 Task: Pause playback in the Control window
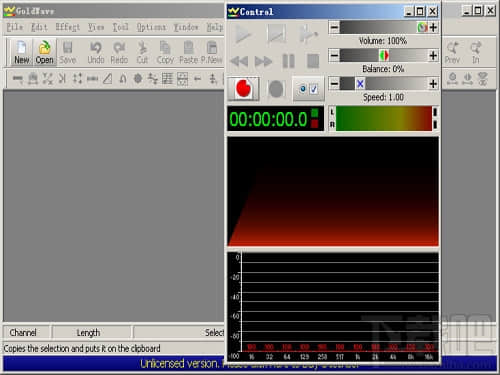(288, 61)
